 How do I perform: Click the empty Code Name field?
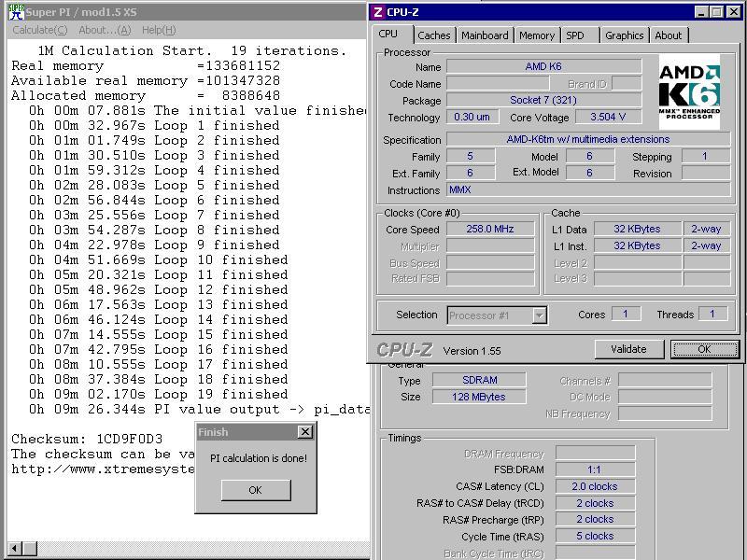click(498, 83)
